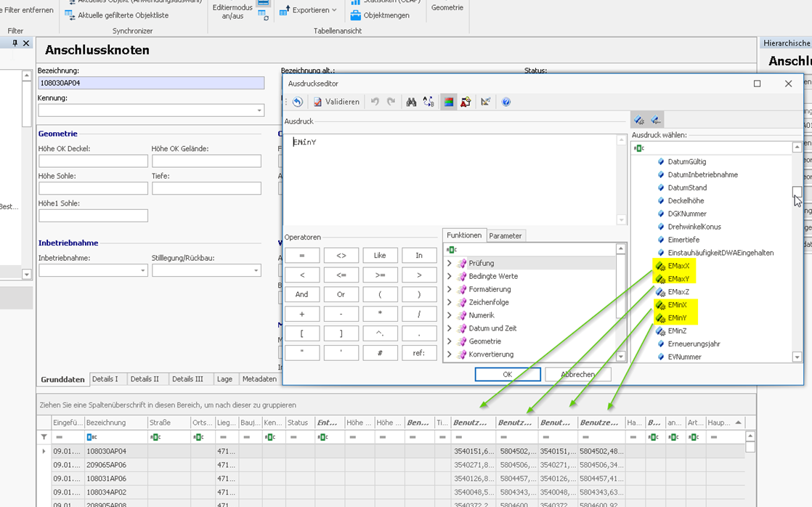Click into the Bezeichnung text field
The image size is (812, 507).
click(x=151, y=84)
